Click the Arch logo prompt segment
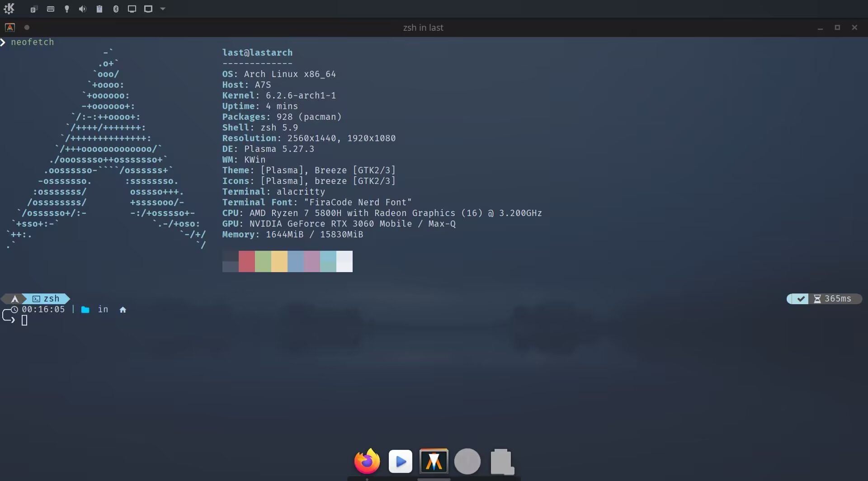The width and height of the screenshot is (868, 481). [14, 299]
